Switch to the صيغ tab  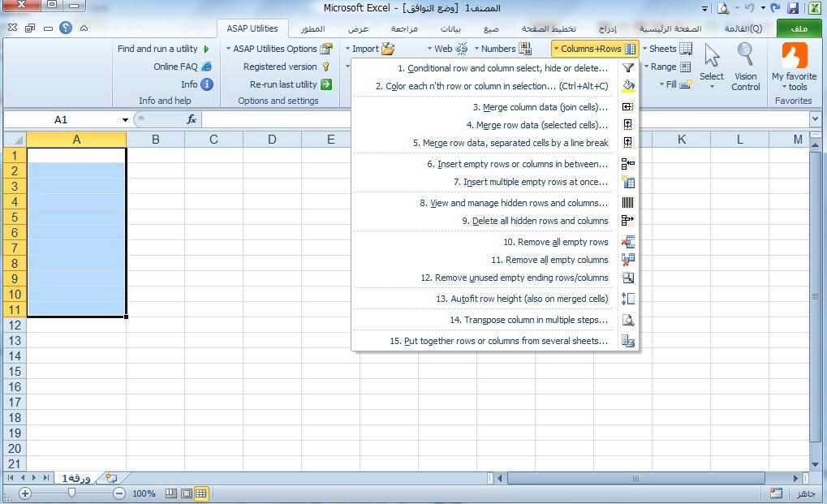coord(492,28)
